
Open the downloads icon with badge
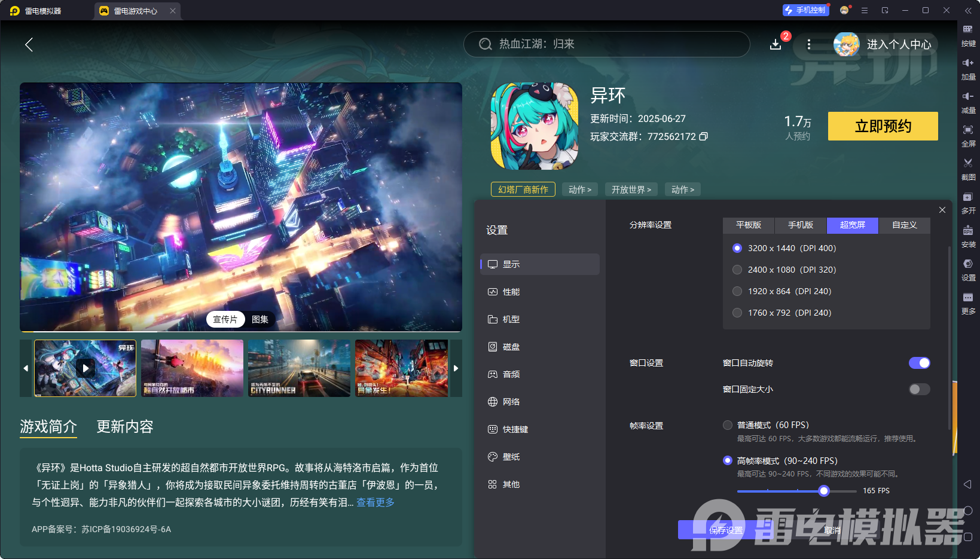(776, 44)
